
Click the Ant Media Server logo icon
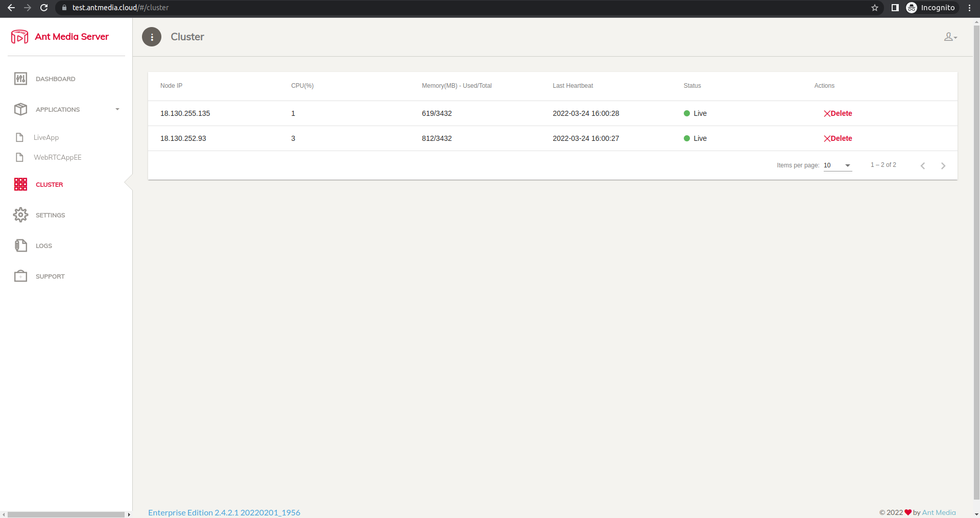click(x=19, y=37)
